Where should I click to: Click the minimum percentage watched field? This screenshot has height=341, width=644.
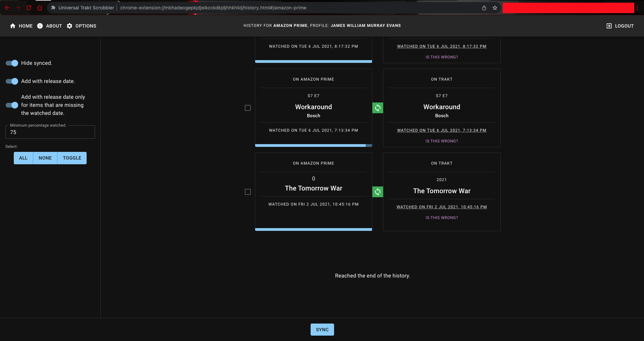coord(50,132)
